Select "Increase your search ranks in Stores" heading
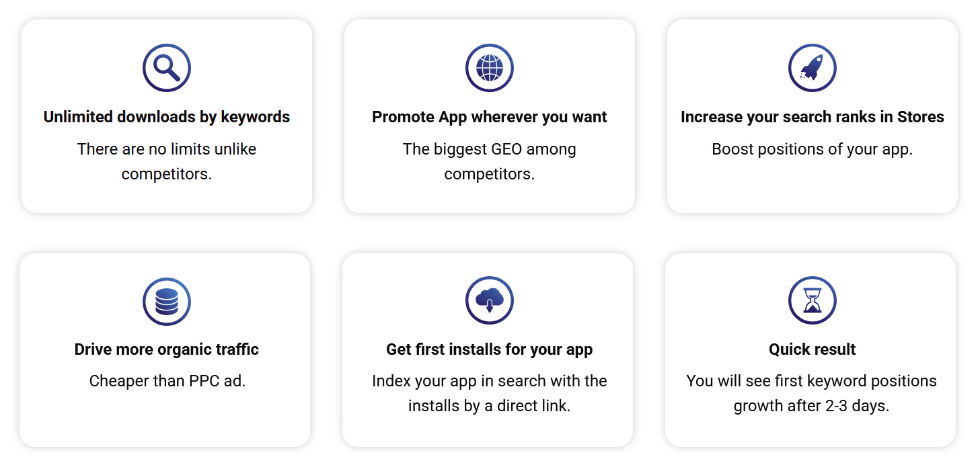This screenshot has width=980, height=467. [x=812, y=117]
